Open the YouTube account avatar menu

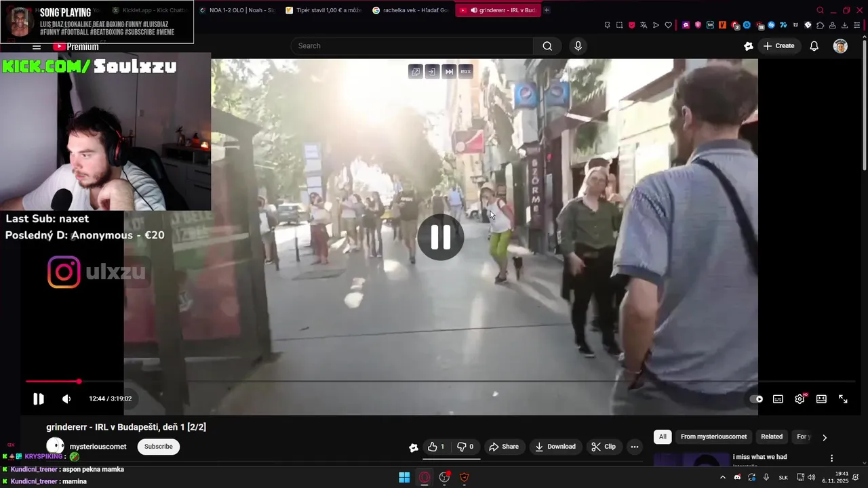point(840,46)
